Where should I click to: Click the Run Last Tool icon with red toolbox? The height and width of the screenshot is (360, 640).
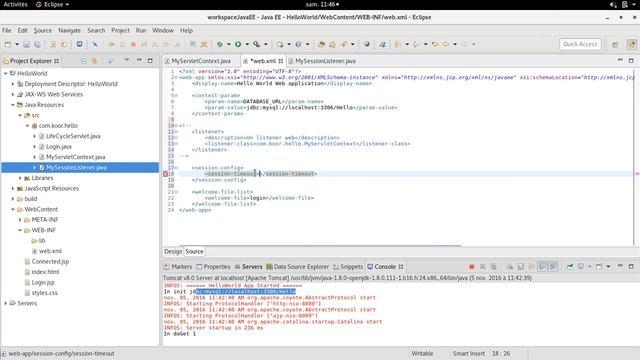[256, 44]
